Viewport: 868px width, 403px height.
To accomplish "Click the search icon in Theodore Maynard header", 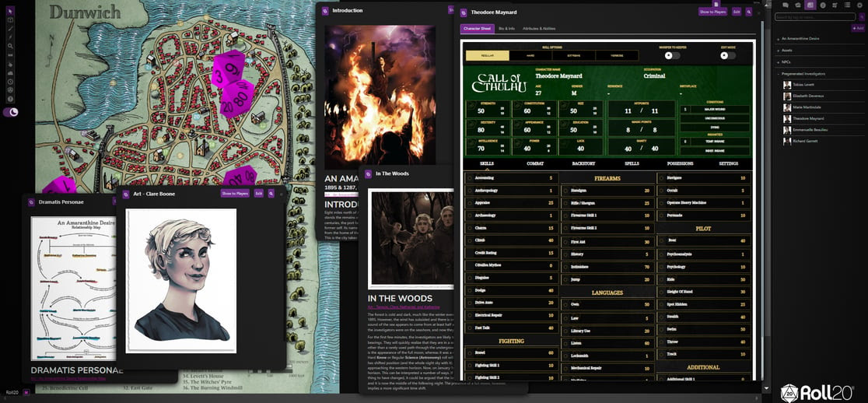I will [748, 12].
